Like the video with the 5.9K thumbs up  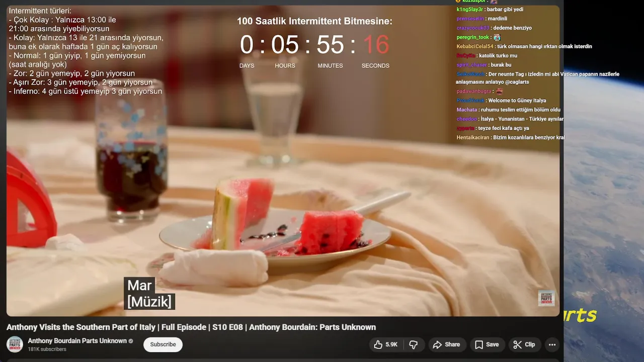(x=385, y=344)
